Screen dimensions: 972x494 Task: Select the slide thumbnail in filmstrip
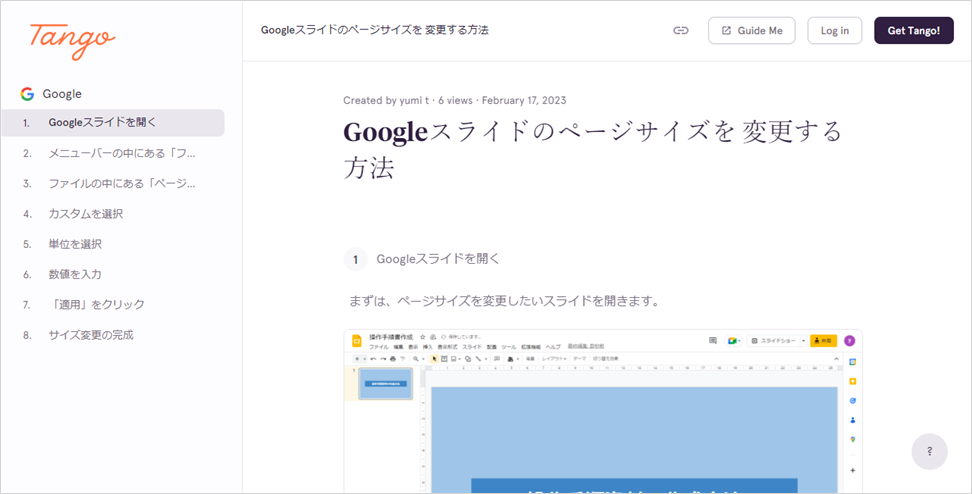pyautogui.click(x=386, y=384)
